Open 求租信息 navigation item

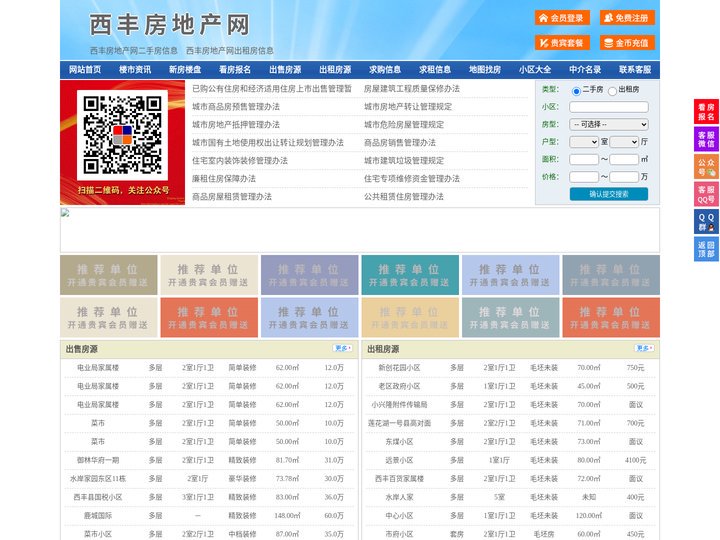435,70
